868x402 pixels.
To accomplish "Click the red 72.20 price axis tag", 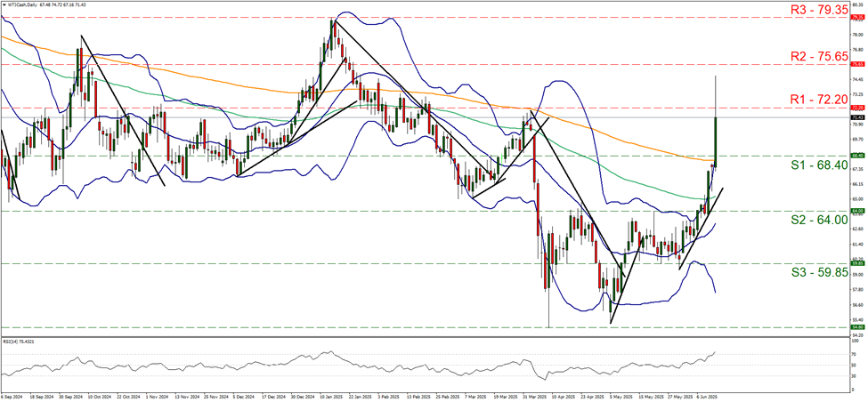I will (857, 107).
